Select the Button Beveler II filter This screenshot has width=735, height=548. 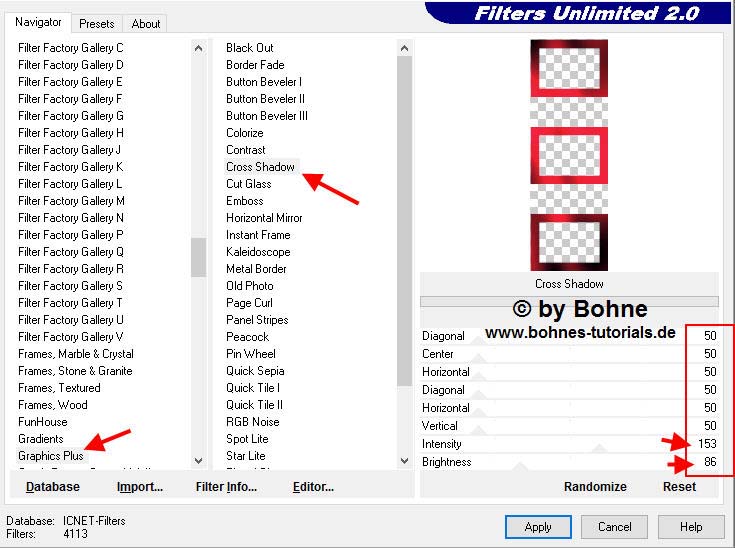coord(265,99)
